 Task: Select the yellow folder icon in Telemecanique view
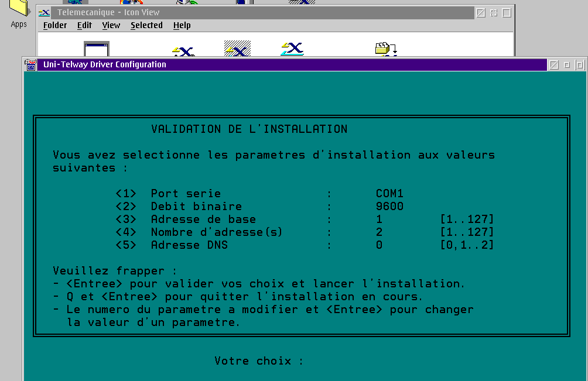click(x=385, y=49)
